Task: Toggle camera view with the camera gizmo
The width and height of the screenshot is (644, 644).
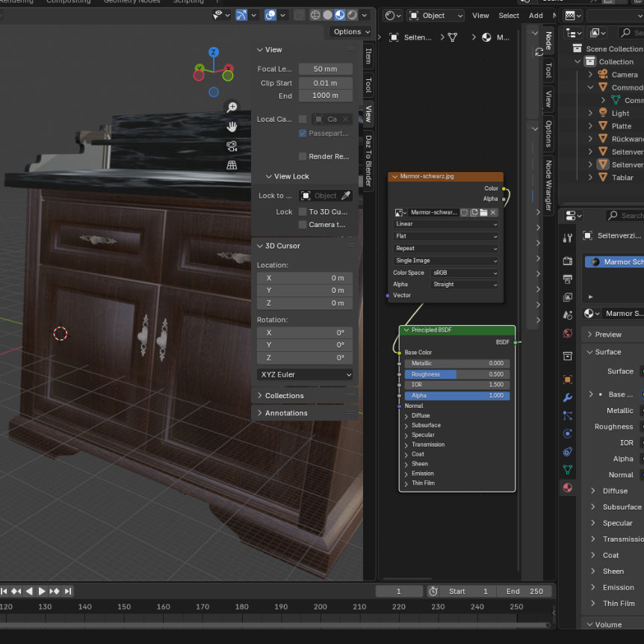Action: click(232, 146)
